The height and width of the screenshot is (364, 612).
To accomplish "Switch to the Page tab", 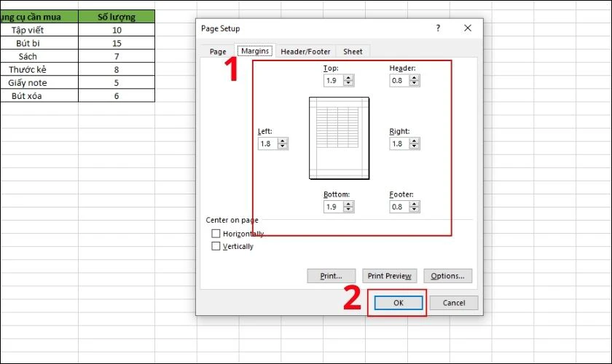I will pyautogui.click(x=218, y=52).
